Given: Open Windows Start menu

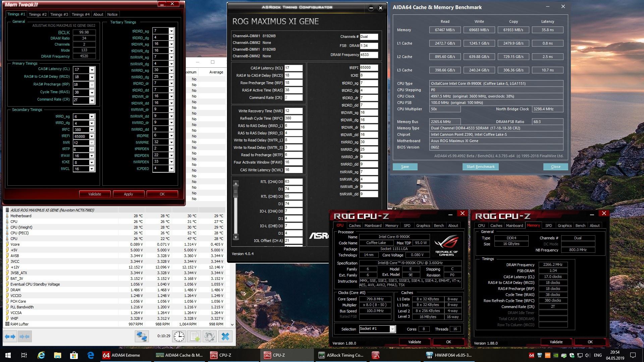Looking at the screenshot, I should point(8,355).
